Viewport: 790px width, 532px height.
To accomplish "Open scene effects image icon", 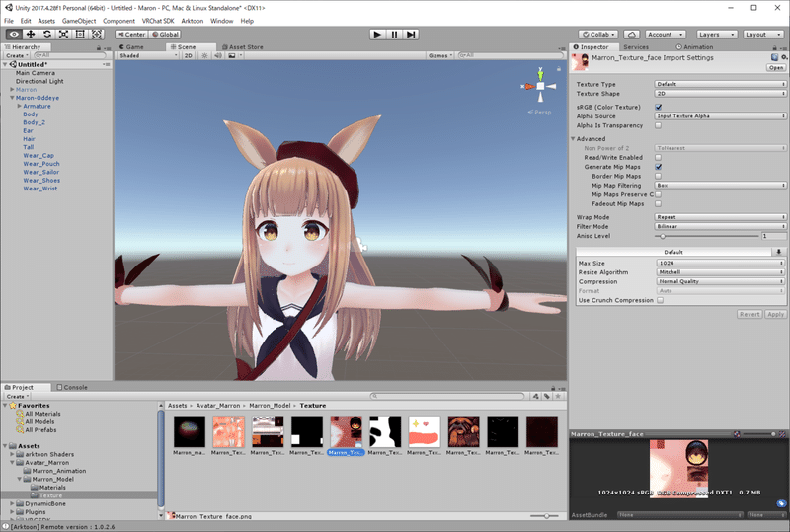I will pos(232,55).
